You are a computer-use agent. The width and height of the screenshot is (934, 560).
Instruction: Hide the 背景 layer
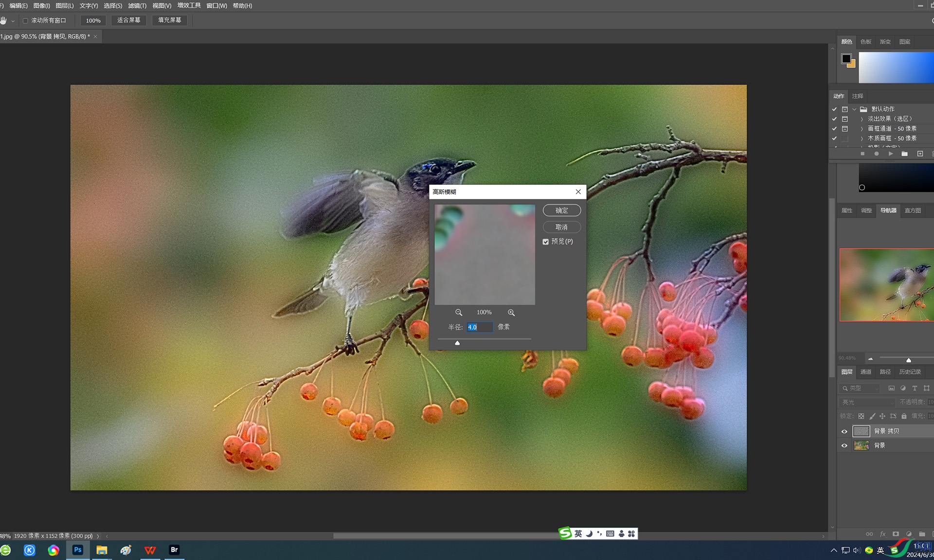click(x=844, y=445)
